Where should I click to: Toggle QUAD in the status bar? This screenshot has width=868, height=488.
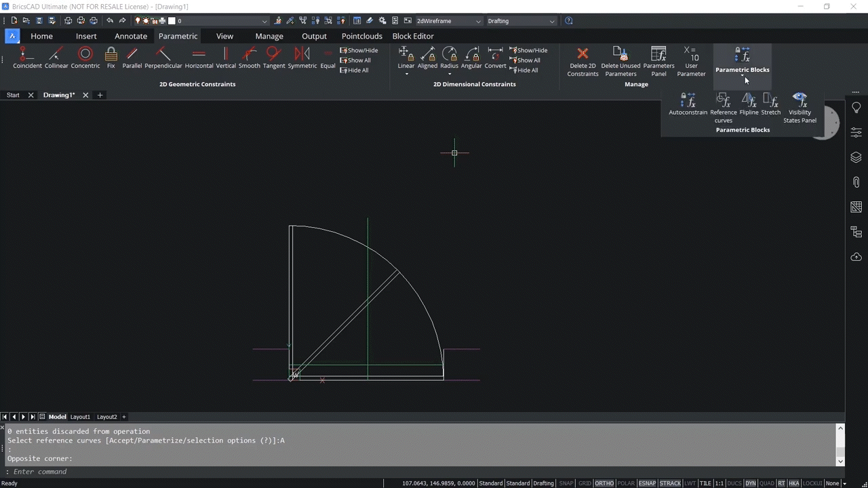tap(767, 483)
